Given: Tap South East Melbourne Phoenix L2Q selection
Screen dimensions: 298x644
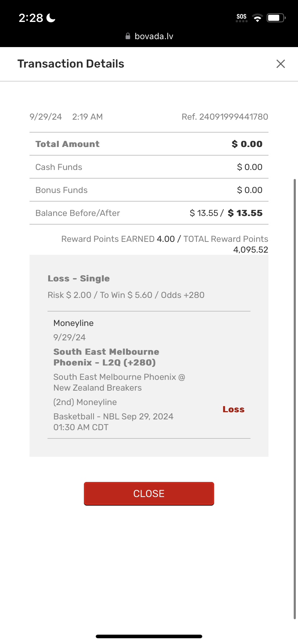Looking at the screenshot, I should [x=106, y=357].
